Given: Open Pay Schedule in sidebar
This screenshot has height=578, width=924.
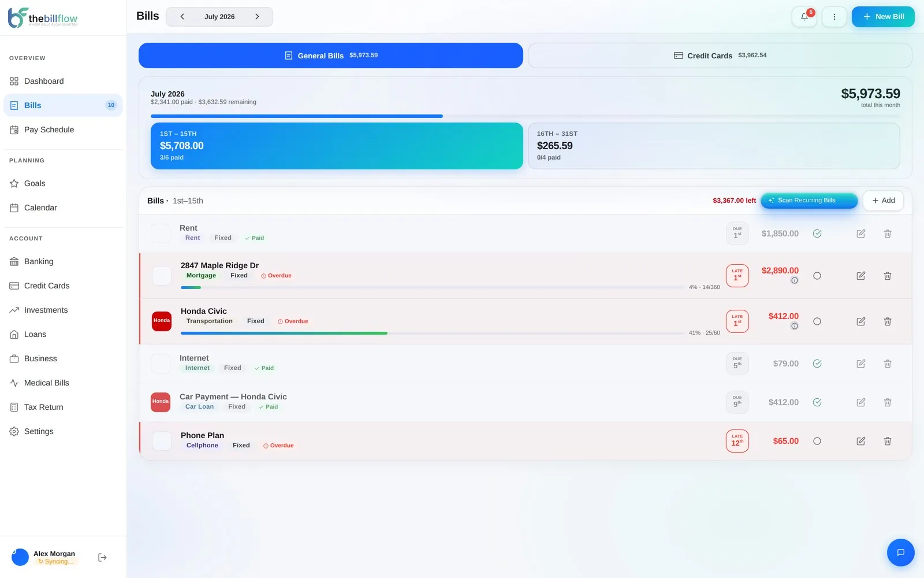Looking at the screenshot, I should (63, 129).
